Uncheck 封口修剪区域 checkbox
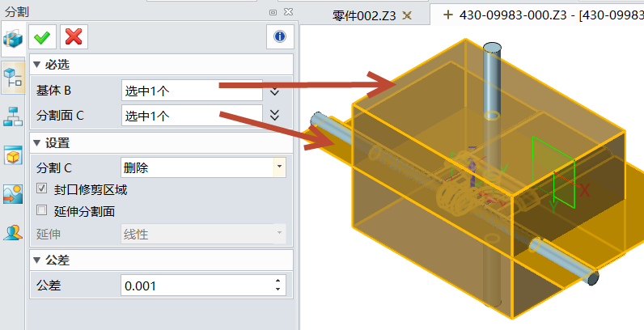The height and width of the screenshot is (330, 644). coord(42,189)
